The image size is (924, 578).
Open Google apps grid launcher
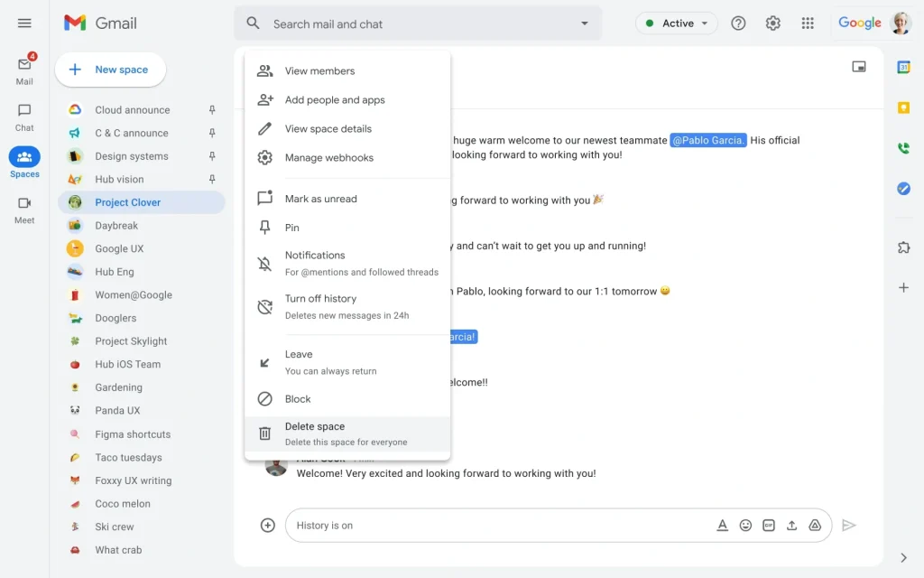click(808, 23)
